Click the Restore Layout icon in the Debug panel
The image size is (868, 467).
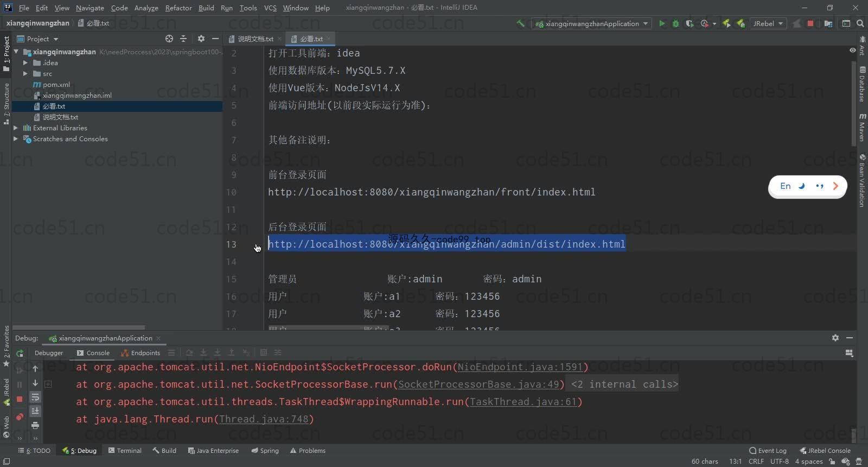(850, 353)
